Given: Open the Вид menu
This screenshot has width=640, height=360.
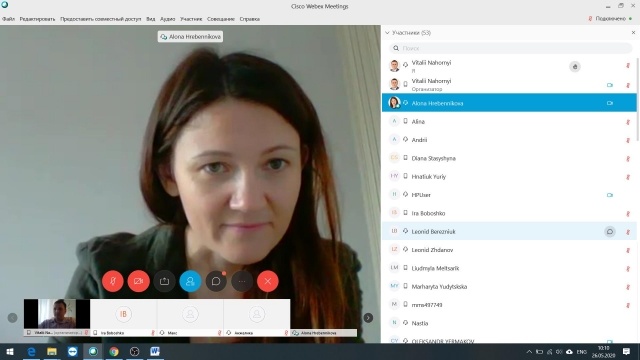Looking at the screenshot, I should click(x=151, y=19).
